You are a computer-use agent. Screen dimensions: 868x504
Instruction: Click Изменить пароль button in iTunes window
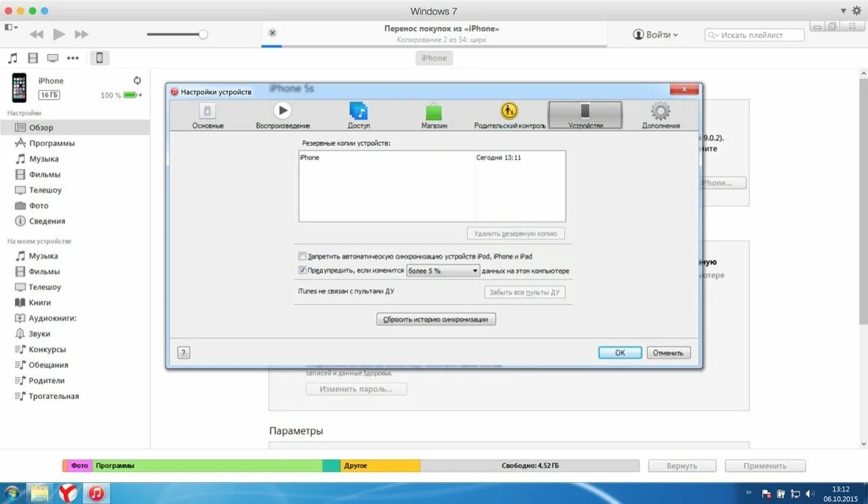(x=356, y=389)
